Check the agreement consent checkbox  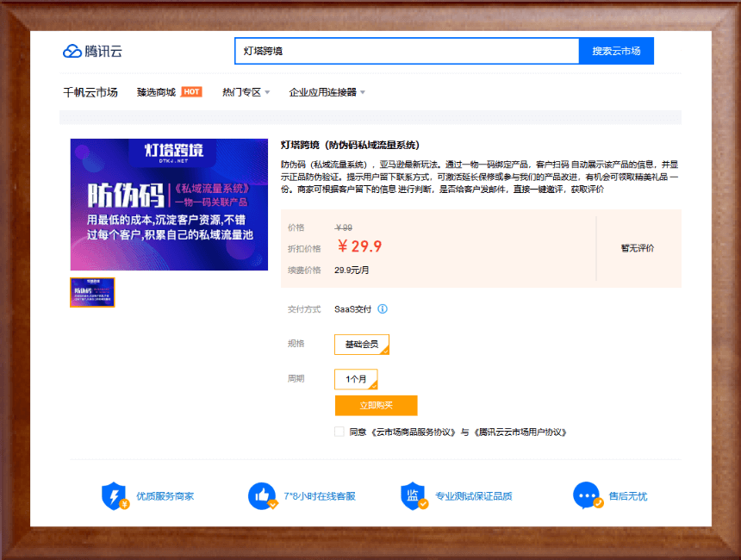[339, 432]
